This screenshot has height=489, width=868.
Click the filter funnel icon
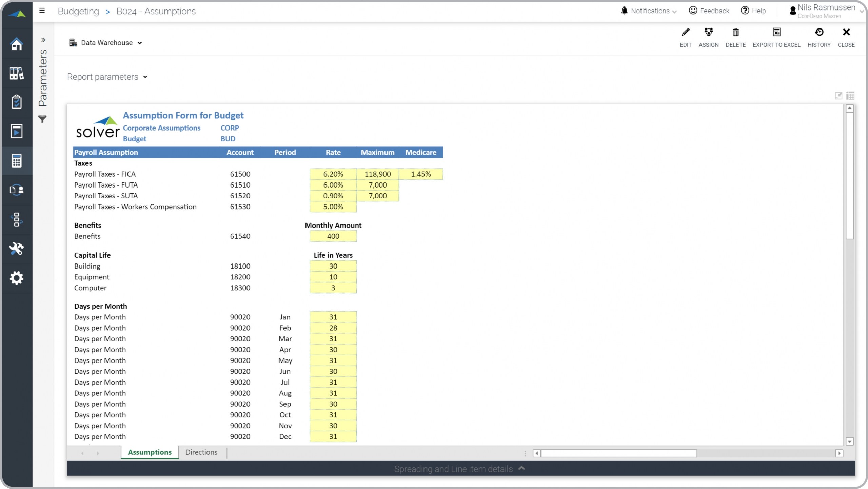point(42,119)
